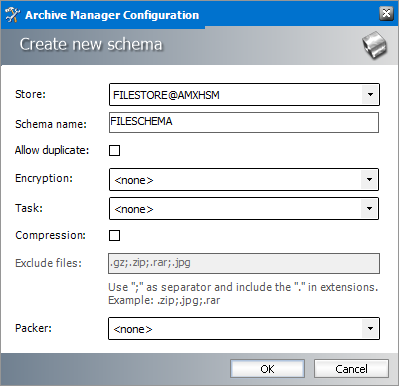This screenshot has width=399, height=386.
Task: Open the Task dropdown arrow
Action: [369, 209]
